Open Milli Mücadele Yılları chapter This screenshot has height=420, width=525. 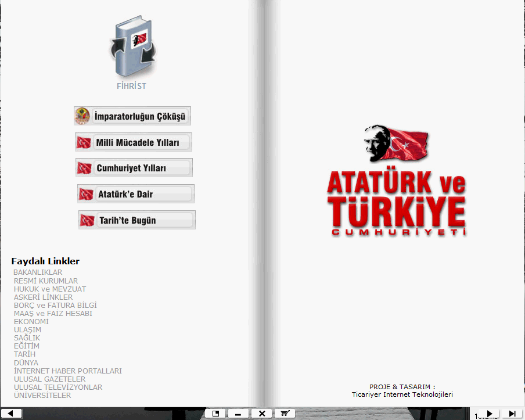tap(134, 142)
